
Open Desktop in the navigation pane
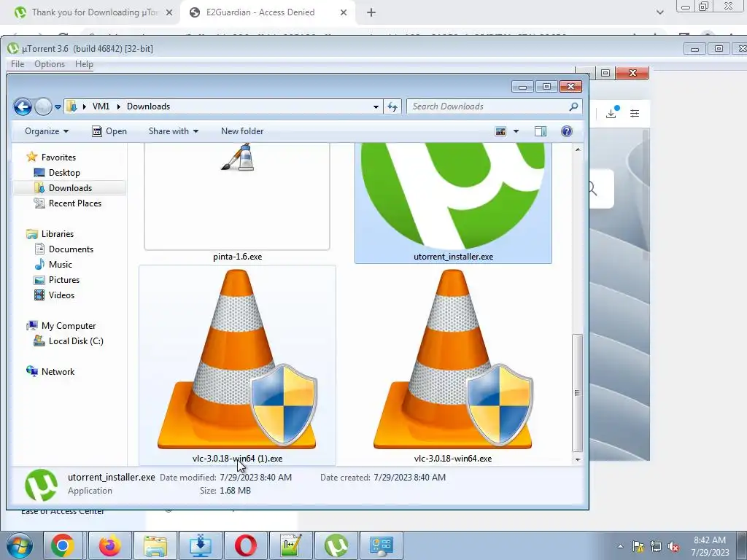[64, 172]
